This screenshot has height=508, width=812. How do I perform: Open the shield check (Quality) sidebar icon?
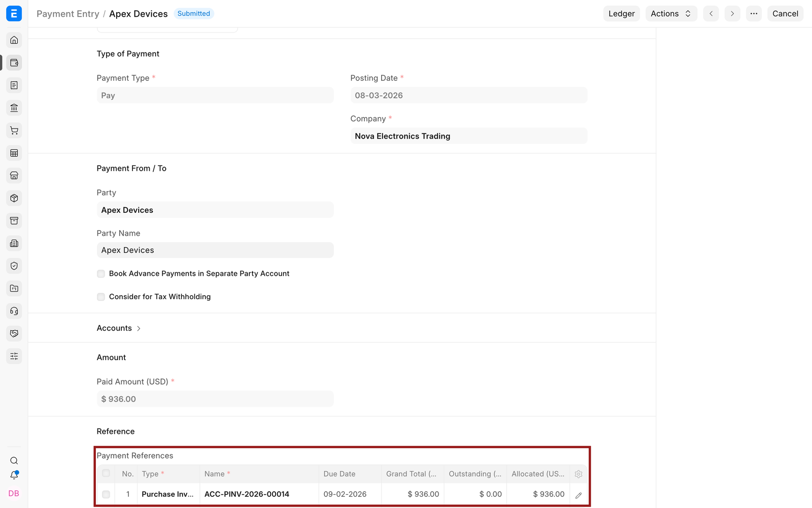14,266
